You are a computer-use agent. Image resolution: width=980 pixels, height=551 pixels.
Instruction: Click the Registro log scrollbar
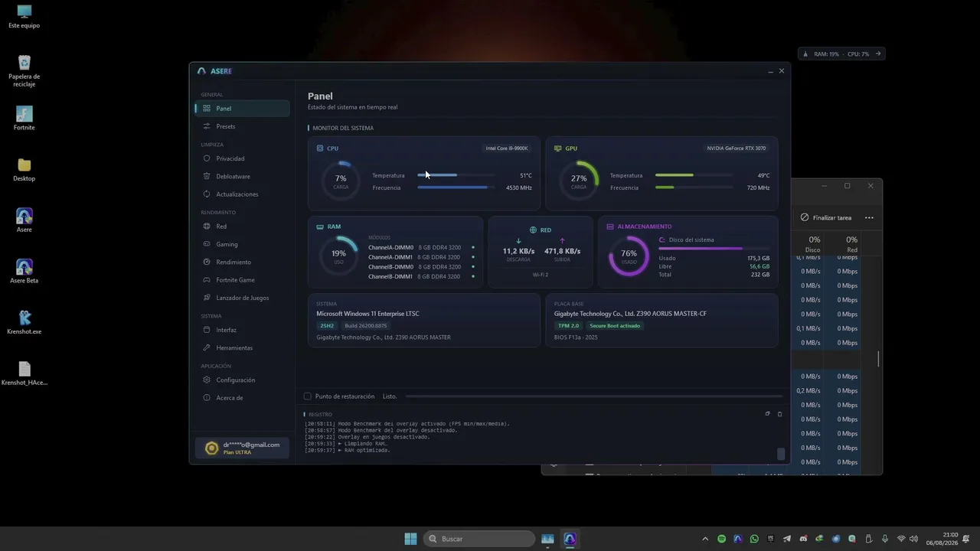(x=781, y=454)
